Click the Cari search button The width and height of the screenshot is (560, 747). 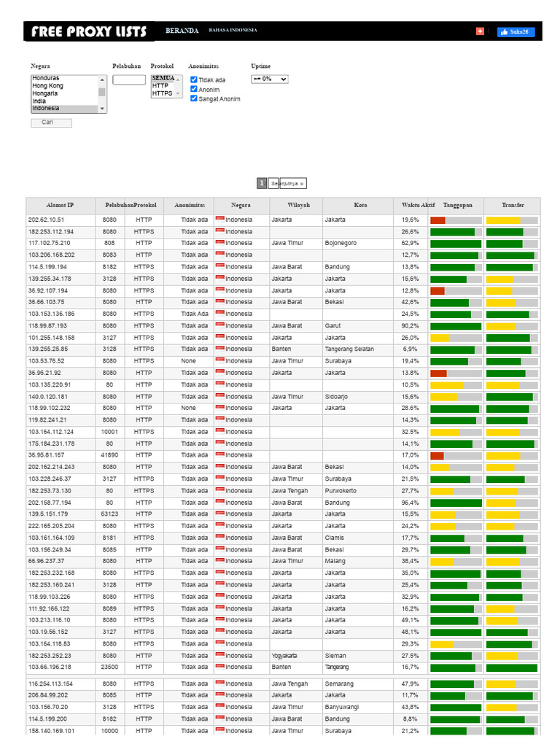52,123
